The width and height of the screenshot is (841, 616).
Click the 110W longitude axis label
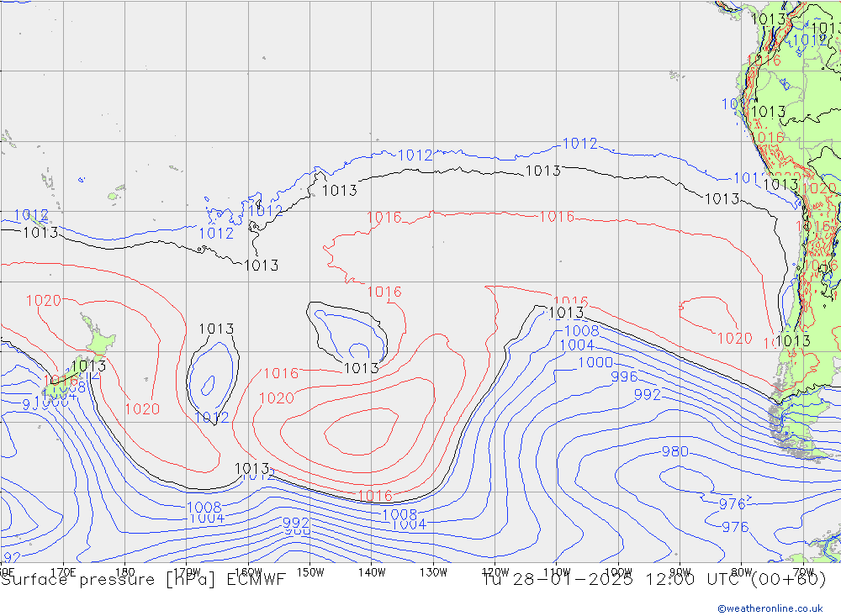point(556,571)
